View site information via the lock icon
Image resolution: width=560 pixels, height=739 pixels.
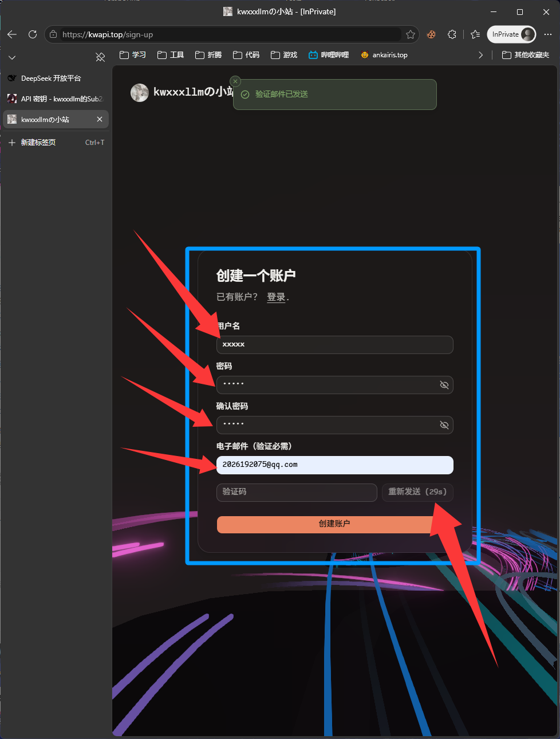click(53, 34)
